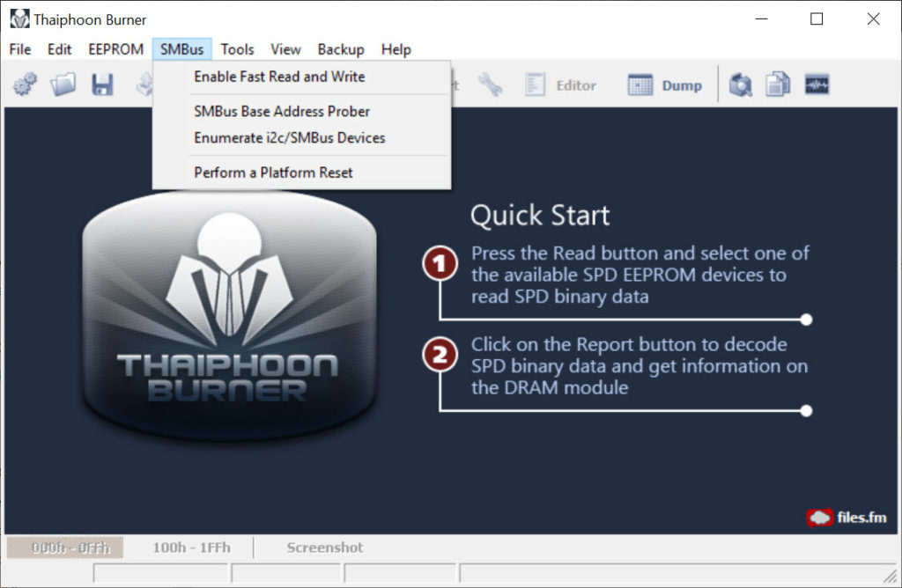Screen dimensions: 902x588
Task: Switch to the Screenshot tab
Action: pyautogui.click(x=324, y=547)
